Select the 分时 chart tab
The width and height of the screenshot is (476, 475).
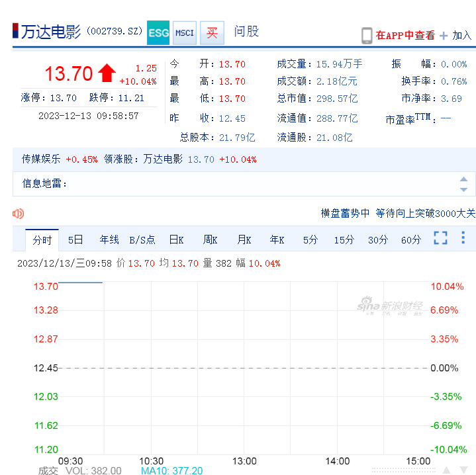pos(42,240)
